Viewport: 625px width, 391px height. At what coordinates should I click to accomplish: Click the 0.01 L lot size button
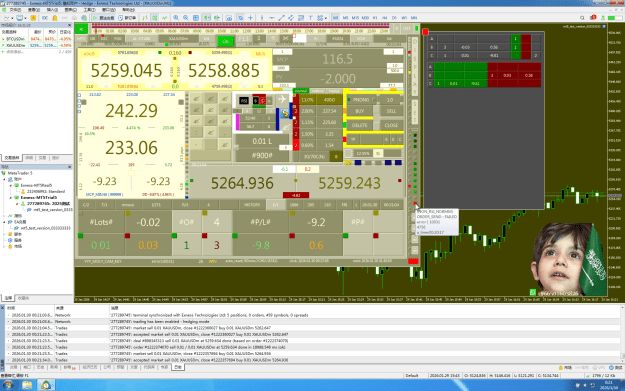(x=262, y=141)
